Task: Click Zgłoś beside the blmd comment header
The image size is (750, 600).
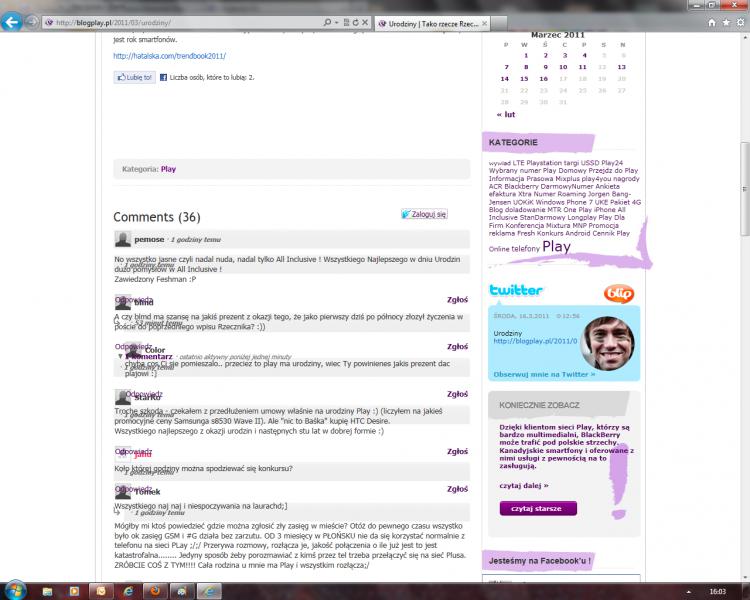Action: click(457, 300)
